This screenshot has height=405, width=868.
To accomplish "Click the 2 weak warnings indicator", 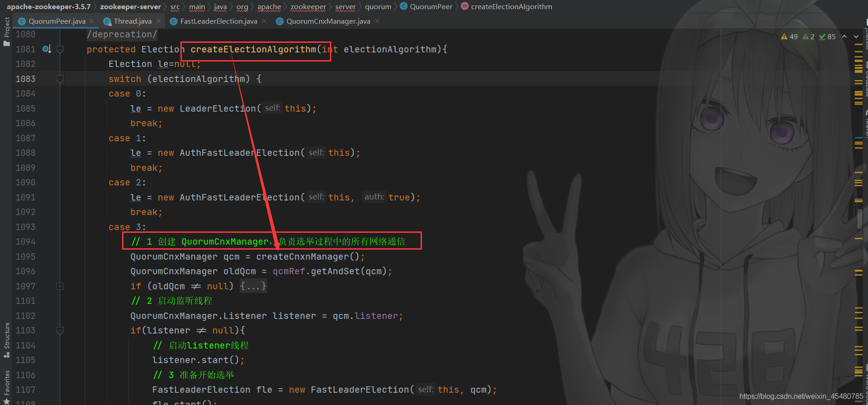I will [809, 36].
